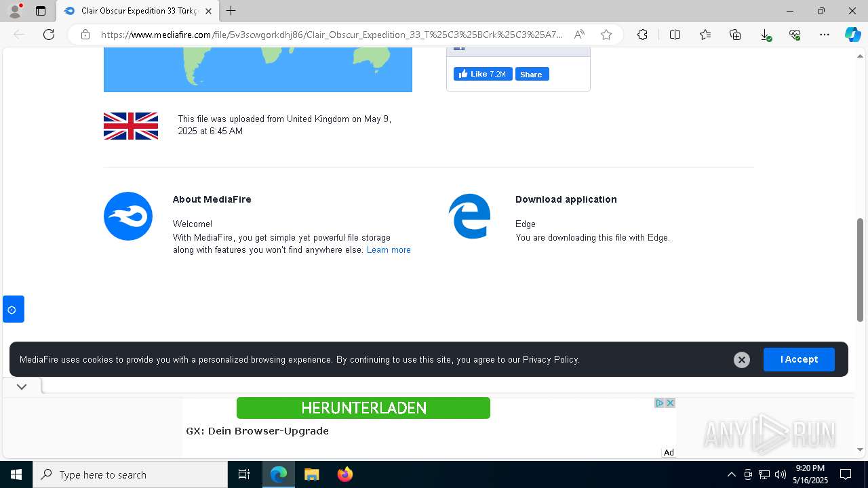The image size is (868, 488).
Task: Click the taskbar search box
Action: pos(130,474)
